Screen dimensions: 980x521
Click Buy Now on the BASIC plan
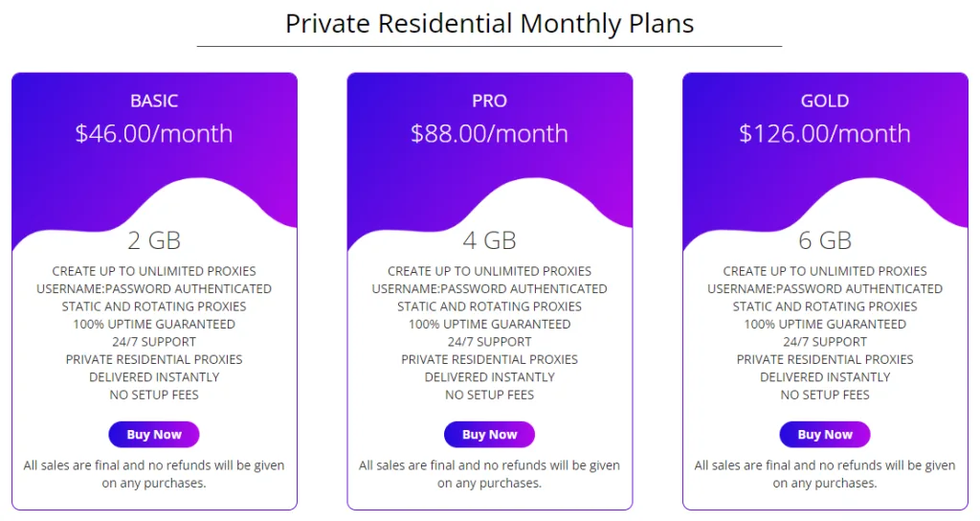coord(154,435)
